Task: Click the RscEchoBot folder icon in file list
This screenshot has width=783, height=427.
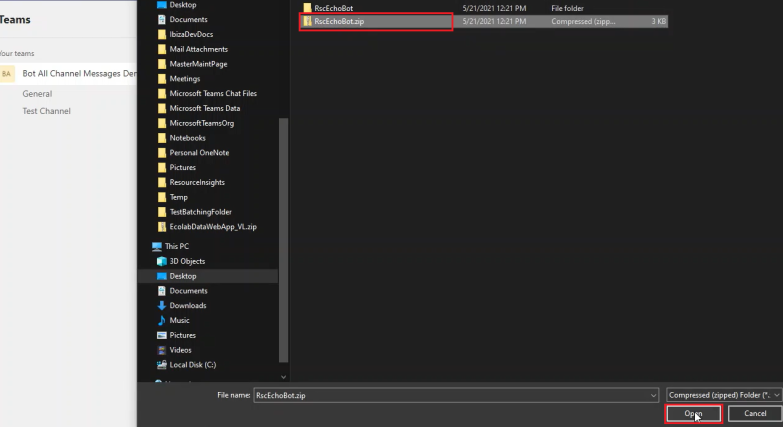Action: coord(307,8)
